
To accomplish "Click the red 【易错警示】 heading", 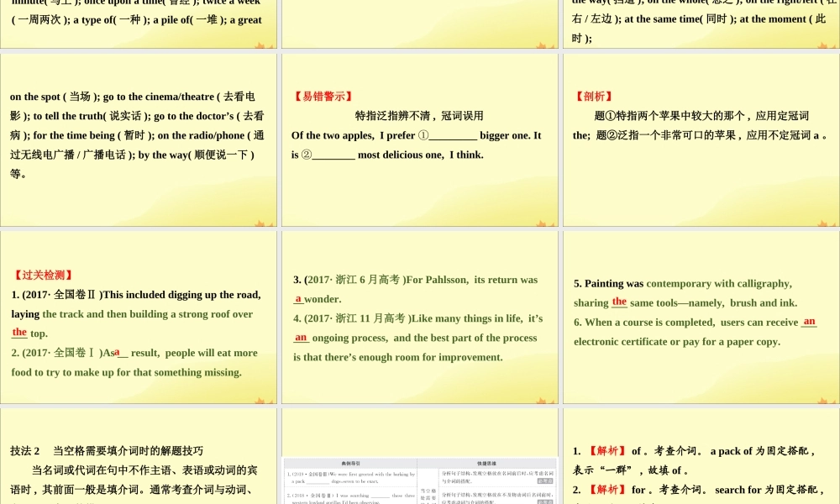I will [323, 97].
